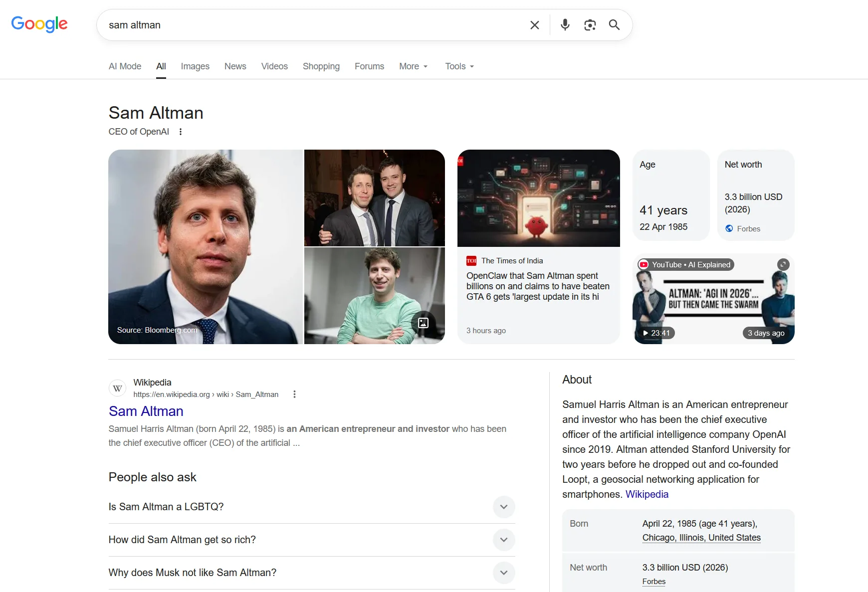Screen dimensions: 868x592
Task: Click the en.wikipedia.org URL breadcrumb
Action: point(206,395)
